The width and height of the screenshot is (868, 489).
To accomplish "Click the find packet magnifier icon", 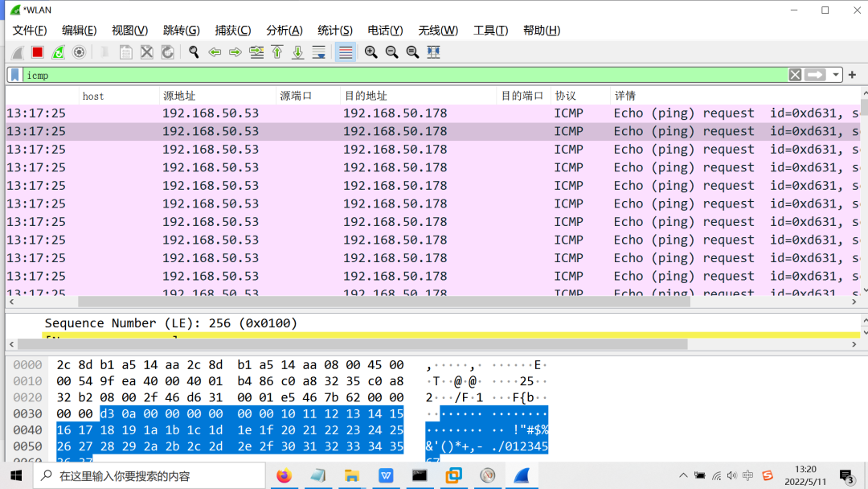I will click(x=194, y=52).
